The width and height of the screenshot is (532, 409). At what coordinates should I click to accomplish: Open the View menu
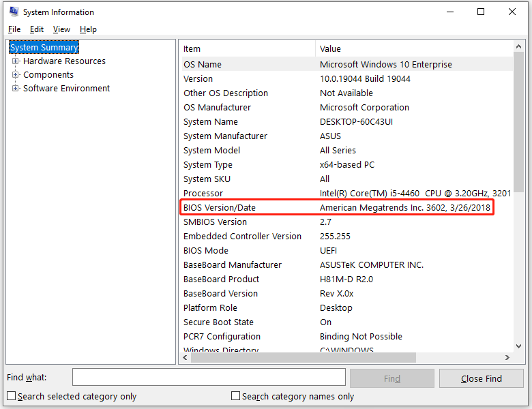(x=61, y=29)
